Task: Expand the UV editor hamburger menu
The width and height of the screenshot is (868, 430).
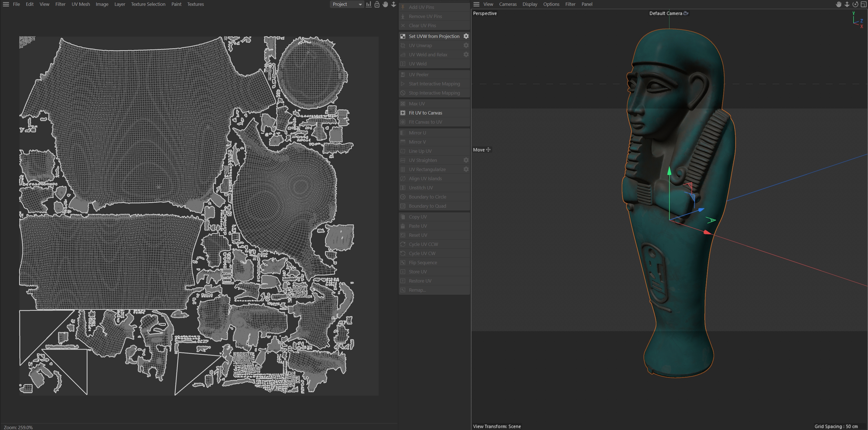Action: (6, 4)
